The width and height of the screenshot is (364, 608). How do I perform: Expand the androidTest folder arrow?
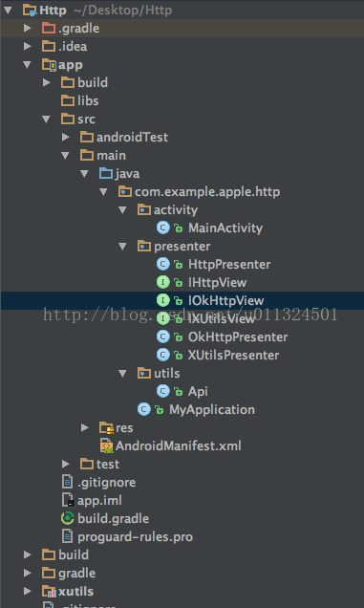[66, 137]
